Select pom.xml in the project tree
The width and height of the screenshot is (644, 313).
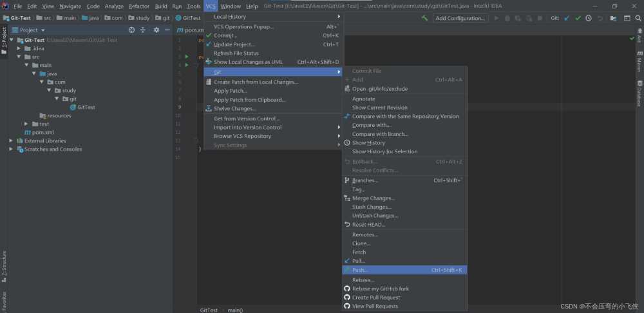(39, 132)
